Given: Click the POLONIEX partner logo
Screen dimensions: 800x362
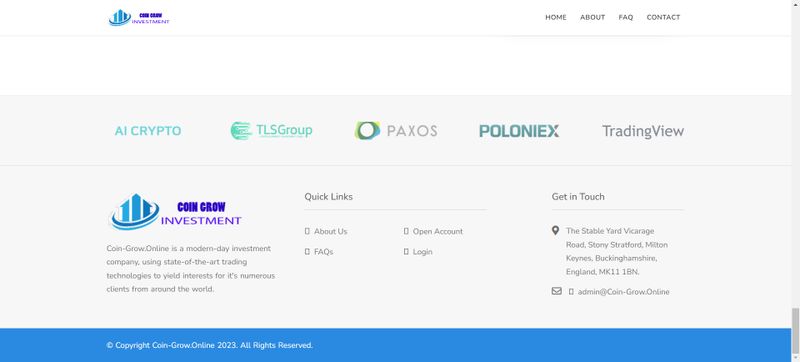Looking at the screenshot, I should tap(519, 131).
